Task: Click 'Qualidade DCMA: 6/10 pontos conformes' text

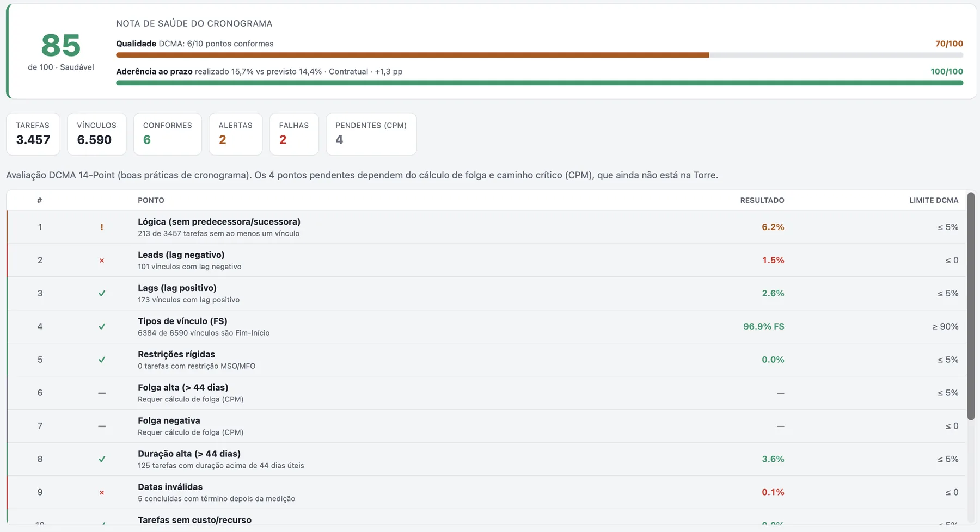Action: click(195, 44)
